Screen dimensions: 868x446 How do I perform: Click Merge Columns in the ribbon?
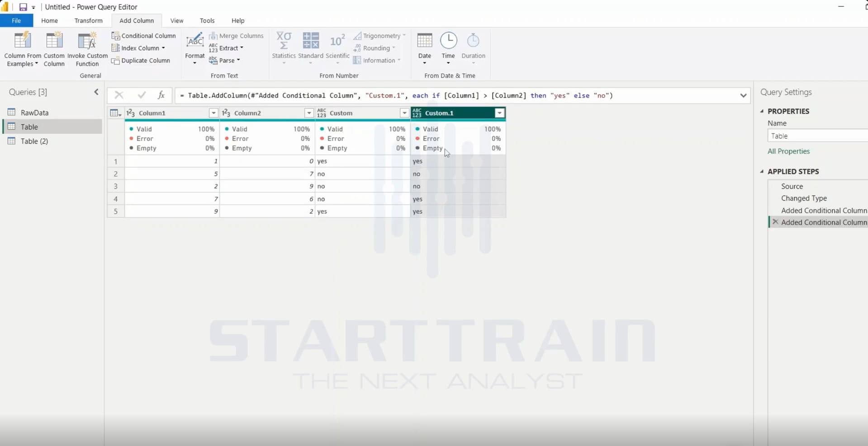click(237, 36)
